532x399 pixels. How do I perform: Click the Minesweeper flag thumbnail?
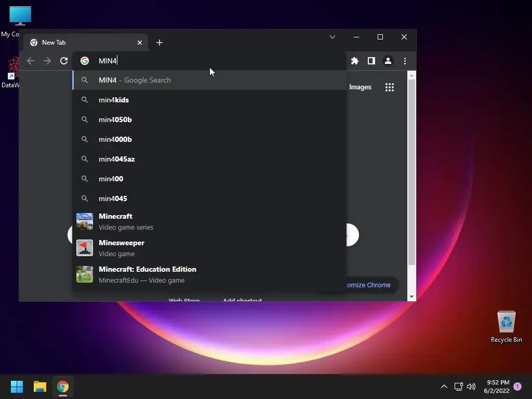(85, 248)
